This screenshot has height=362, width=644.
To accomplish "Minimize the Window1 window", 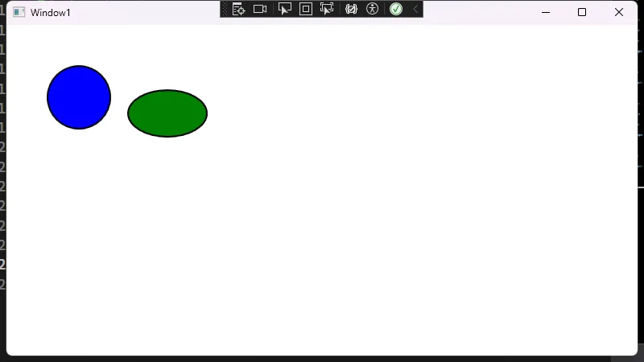I will coord(546,12).
